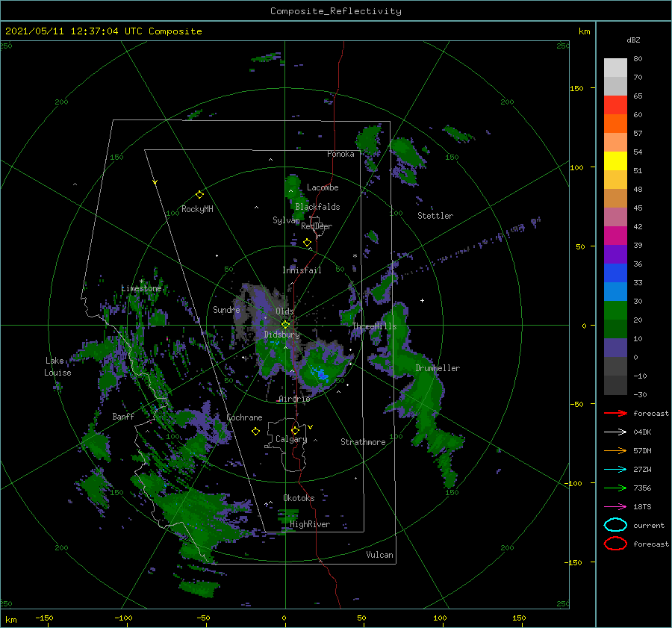This screenshot has height=628, width=672.
Task: Click the Drumheller label
Action: click(438, 368)
